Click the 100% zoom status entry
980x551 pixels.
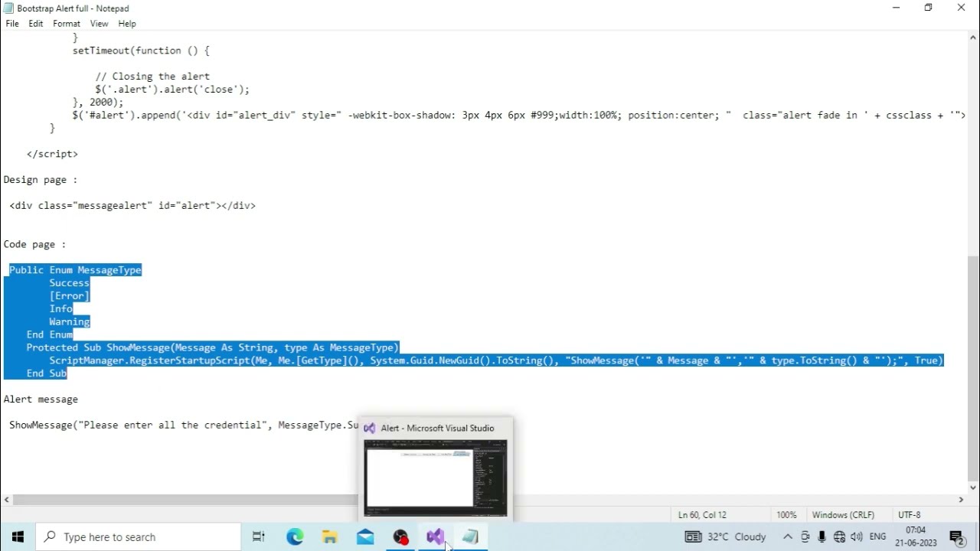[x=786, y=515]
